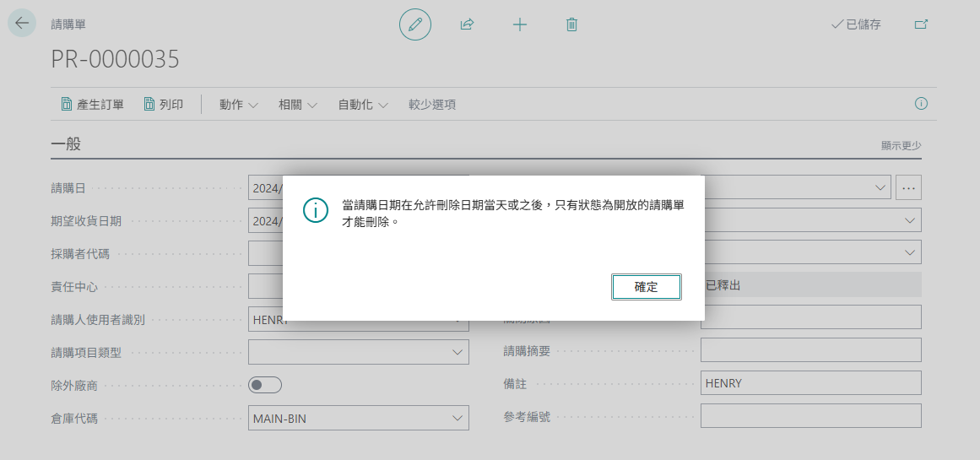Expand the 倉庫代碼 MAIN-BIN dropdown
The height and width of the screenshot is (460, 980).
click(x=457, y=418)
